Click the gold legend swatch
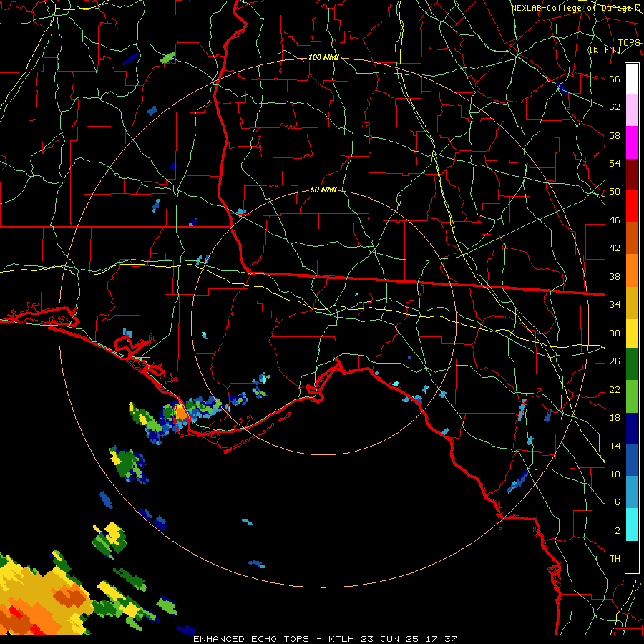Viewport: 644px width, 644px height. tap(632, 302)
